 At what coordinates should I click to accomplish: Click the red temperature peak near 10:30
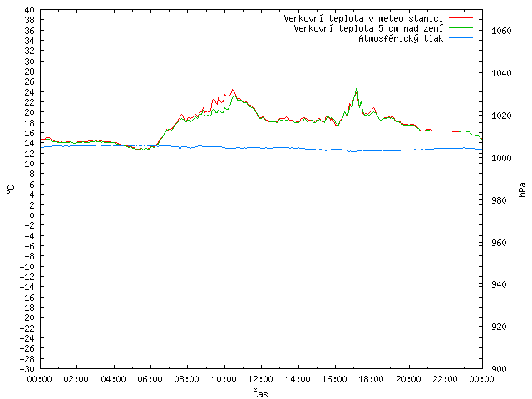[x=233, y=90]
